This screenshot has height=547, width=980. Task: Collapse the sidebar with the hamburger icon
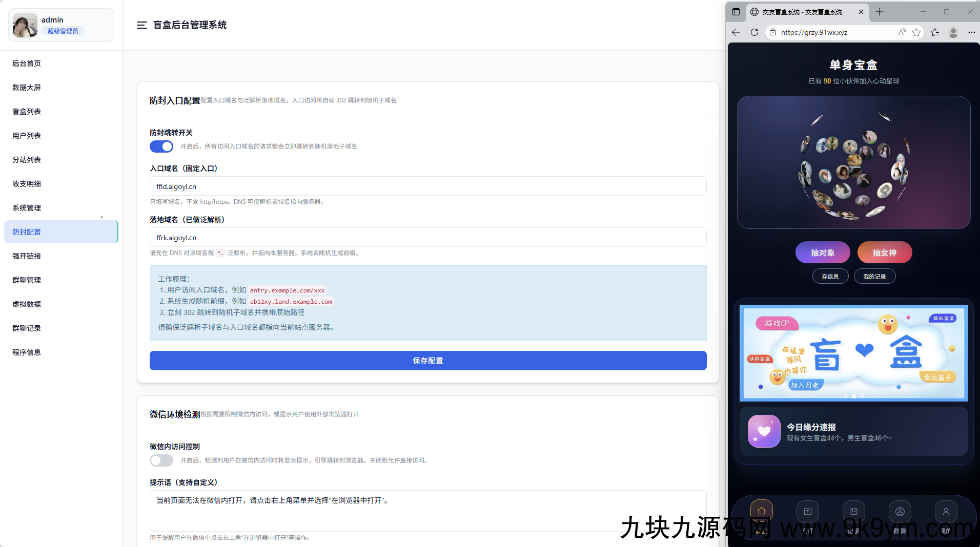pos(142,25)
